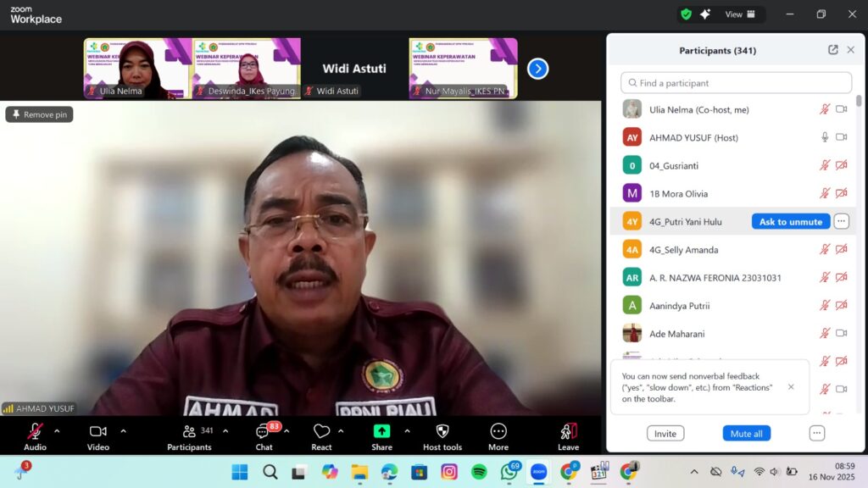Unmute your microphone with Audio button

35,431
